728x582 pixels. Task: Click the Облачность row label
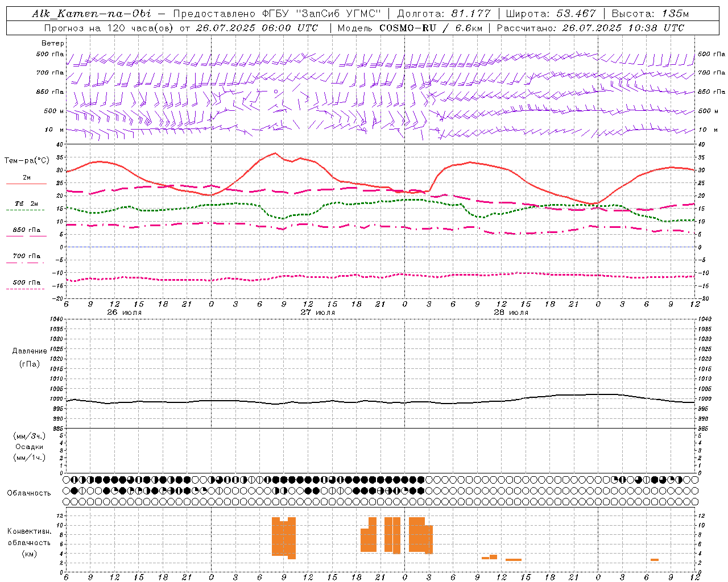pyautogui.click(x=29, y=493)
